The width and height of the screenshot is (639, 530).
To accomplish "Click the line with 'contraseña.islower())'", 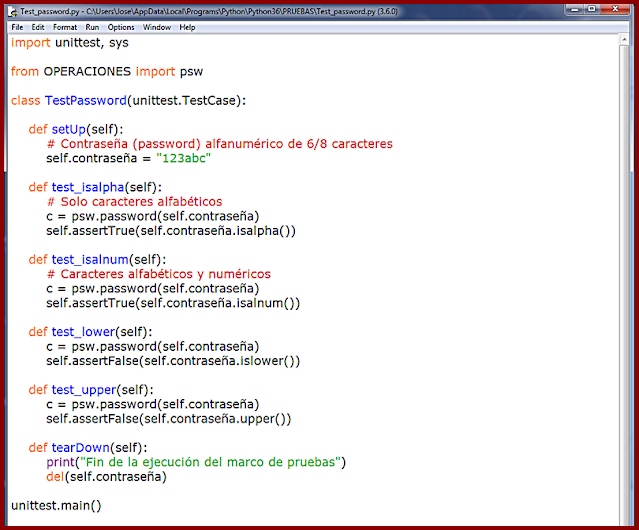I will tap(173, 361).
